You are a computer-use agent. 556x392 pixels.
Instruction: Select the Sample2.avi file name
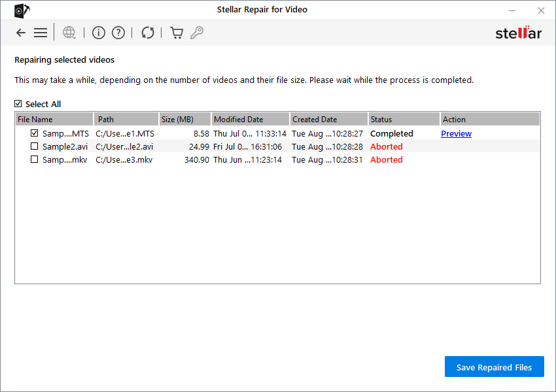[65, 146]
